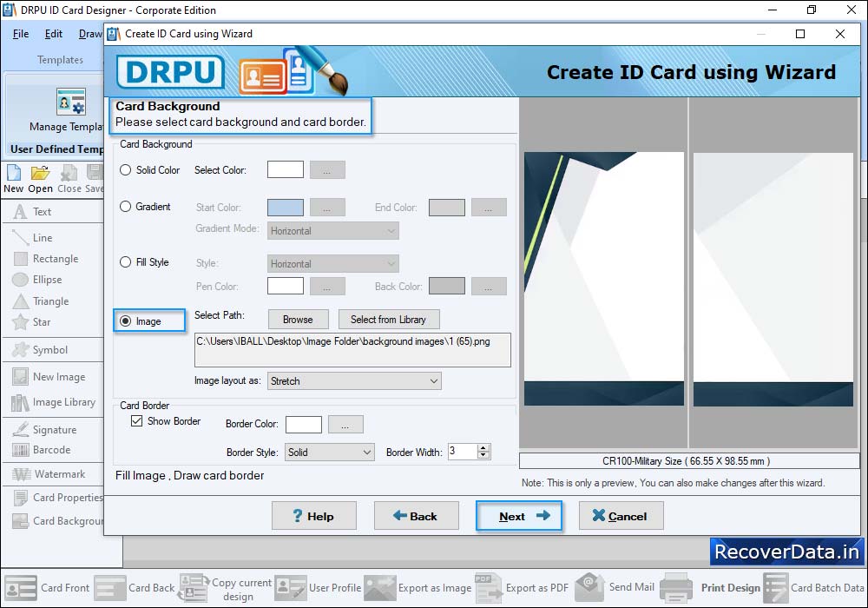
Task: Open the Drawing menu
Action: pos(90,34)
